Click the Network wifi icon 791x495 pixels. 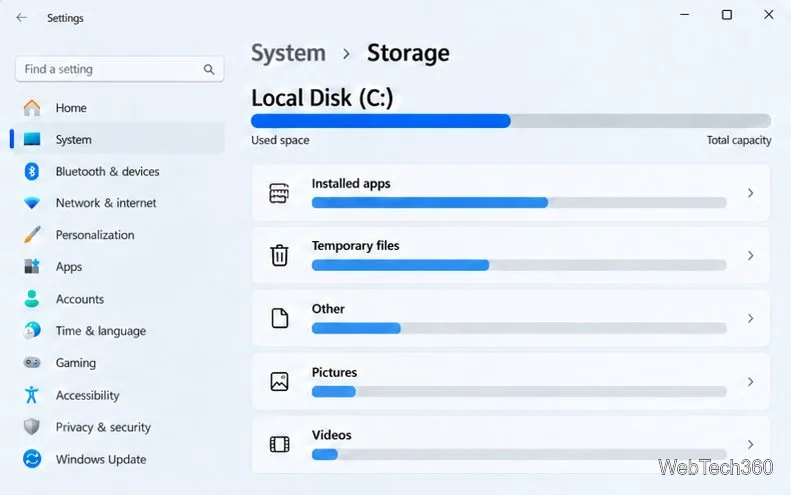pyautogui.click(x=32, y=203)
